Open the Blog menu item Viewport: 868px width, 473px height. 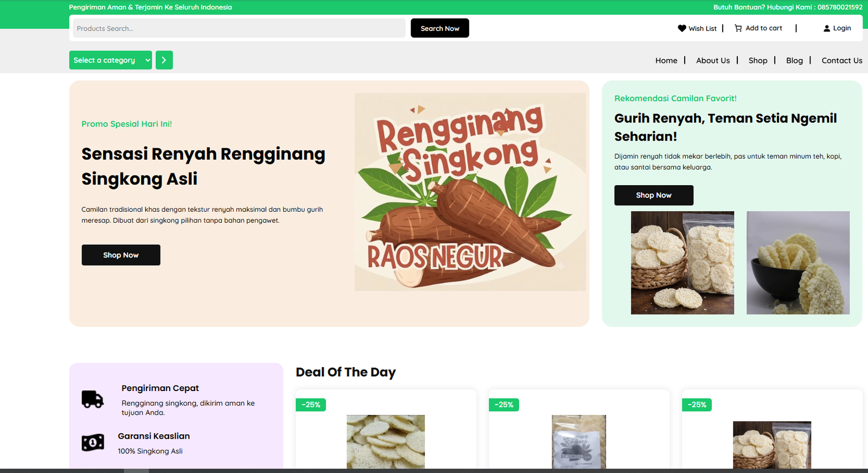794,60
